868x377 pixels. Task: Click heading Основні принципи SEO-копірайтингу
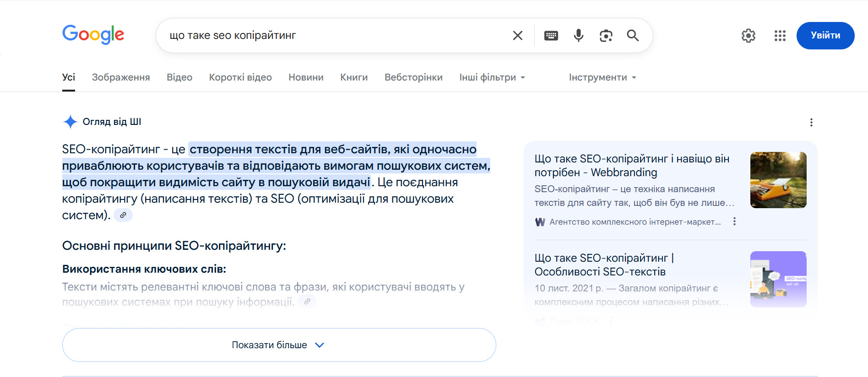coord(174,246)
